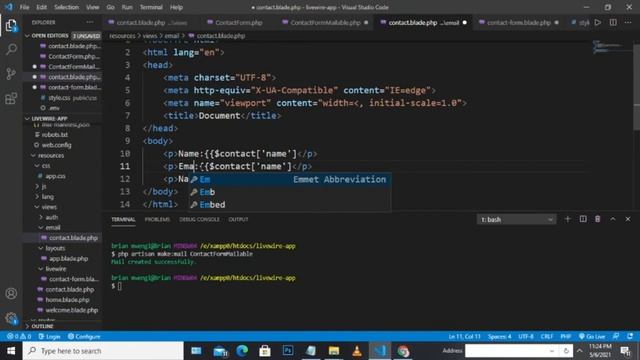640x360 pixels.
Task: Split the terminal panel
Action: click(x=583, y=219)
